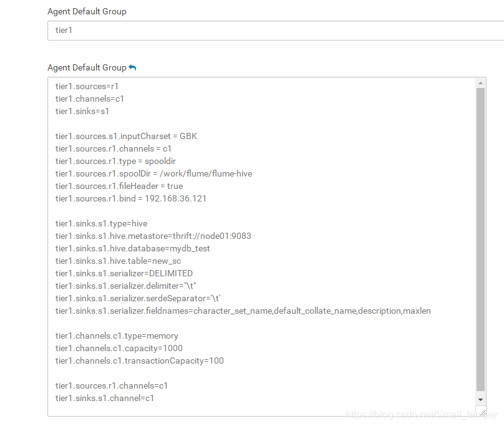Click the 'tier1.sinks.s1.channel=c1' line
The height and width of the screenshot is (426, 504).
104,399
